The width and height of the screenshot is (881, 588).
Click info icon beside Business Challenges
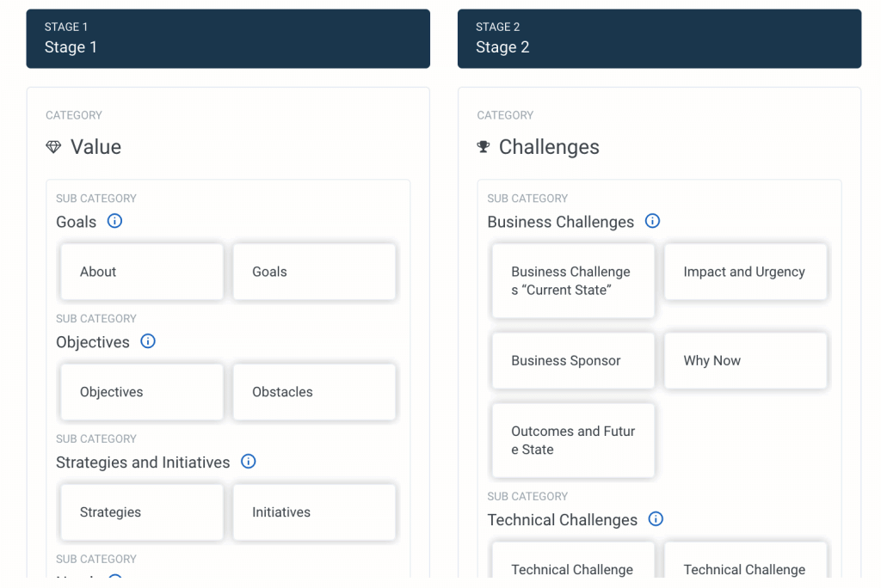click(653, 221)
